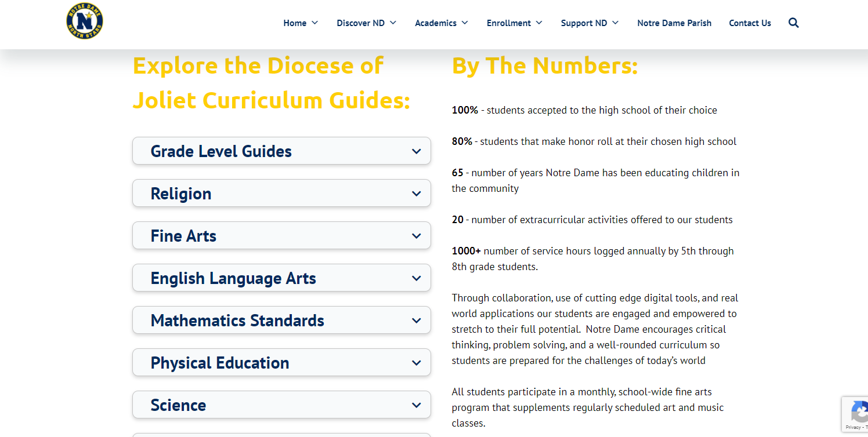Open the Discover ND dropdown menu

366,23
